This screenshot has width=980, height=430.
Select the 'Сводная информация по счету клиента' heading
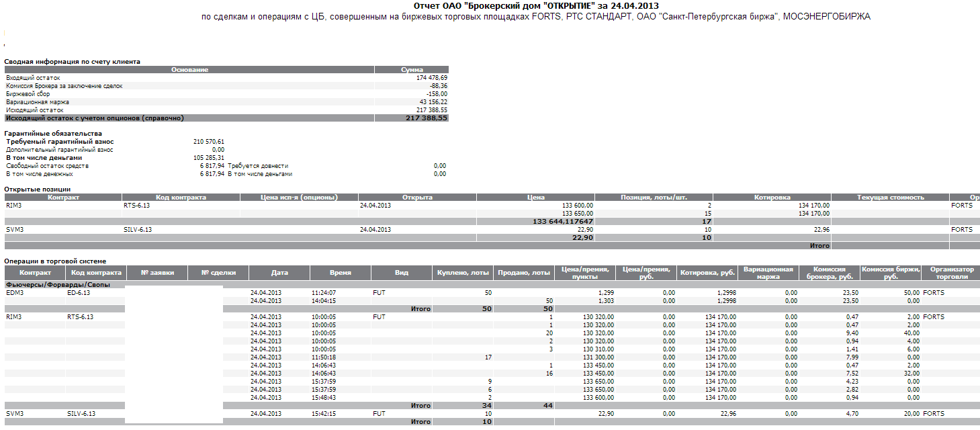73,61
